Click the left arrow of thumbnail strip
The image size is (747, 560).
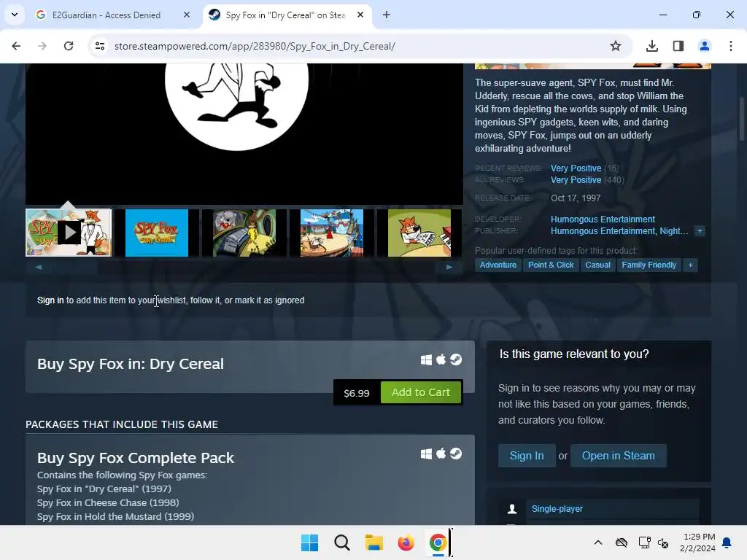coord(39,267)
